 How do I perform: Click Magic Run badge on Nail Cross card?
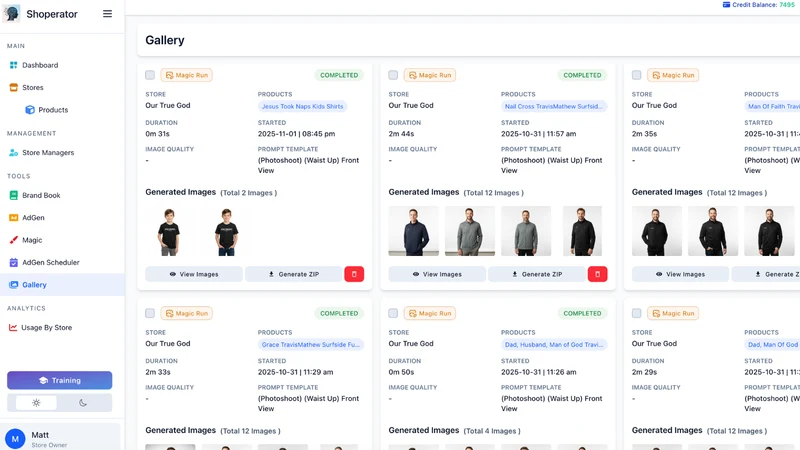430,75
